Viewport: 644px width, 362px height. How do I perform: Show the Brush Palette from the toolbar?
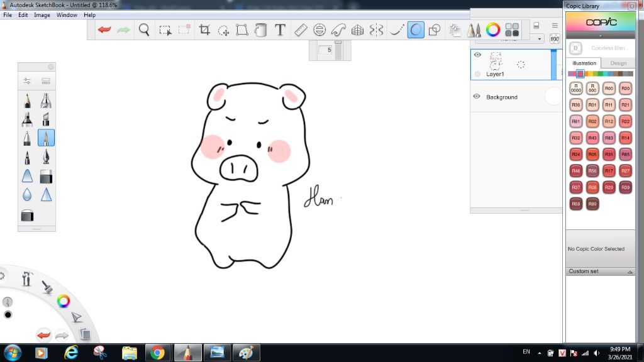[474, 30]
